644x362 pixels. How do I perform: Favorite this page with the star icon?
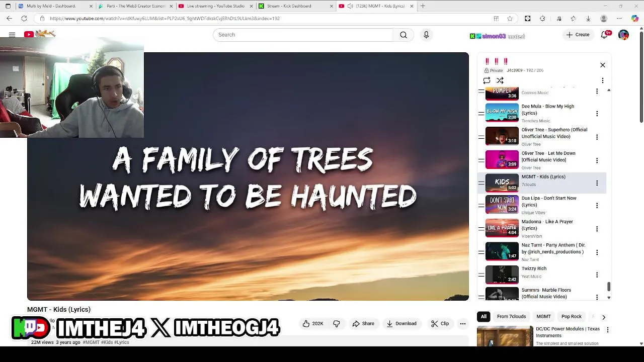click(510, 19)
